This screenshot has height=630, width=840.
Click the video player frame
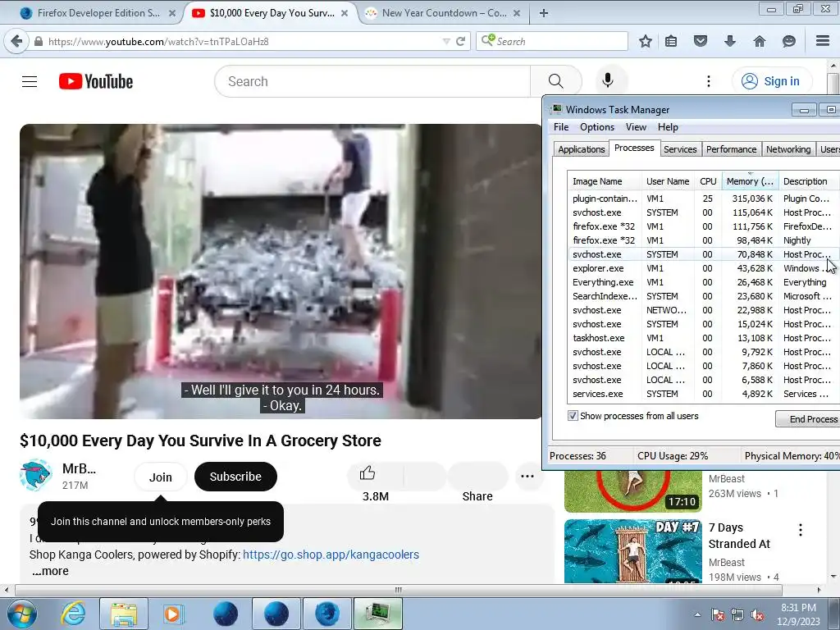[x=281, y=271]
